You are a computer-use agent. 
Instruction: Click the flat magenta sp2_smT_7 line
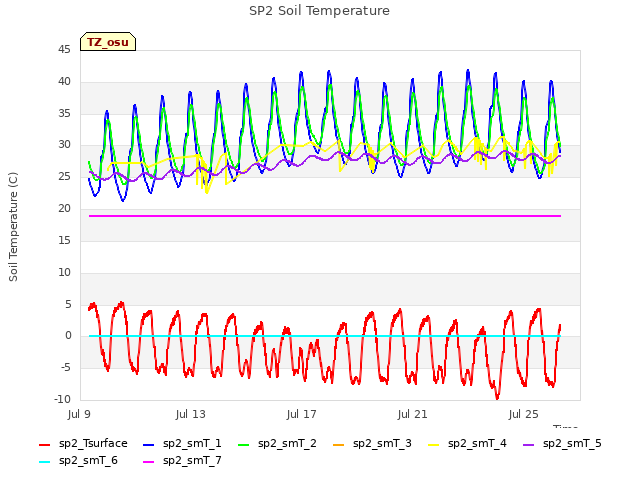click(x=325, y=216)
